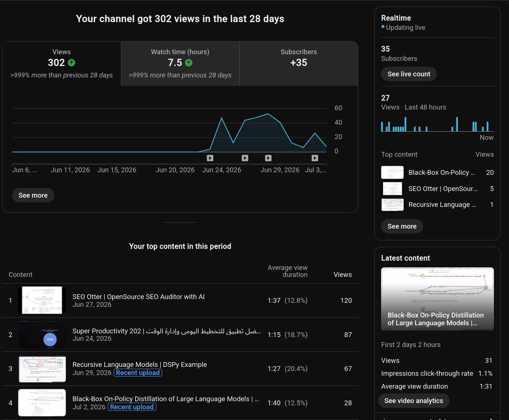Open the SEO Otter OpenSource SEO Auditor title
This screenshot has height=420, width=509.
139,297
